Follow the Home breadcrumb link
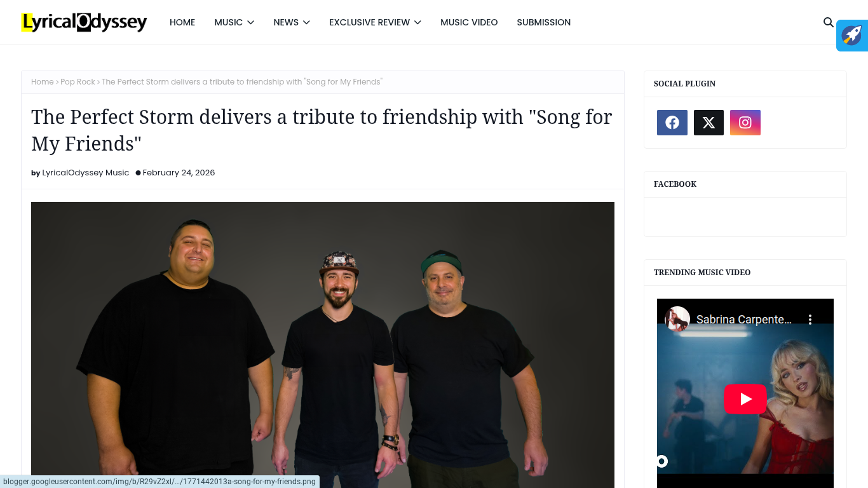The width and height of the screenshot is (868, 488). pyautogui.click(x=43, y=82)
